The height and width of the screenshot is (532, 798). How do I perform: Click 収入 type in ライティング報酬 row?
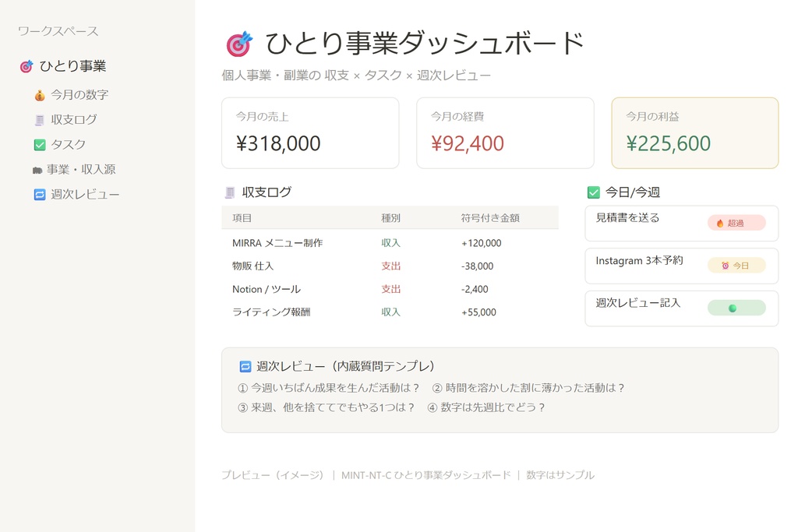391,312
